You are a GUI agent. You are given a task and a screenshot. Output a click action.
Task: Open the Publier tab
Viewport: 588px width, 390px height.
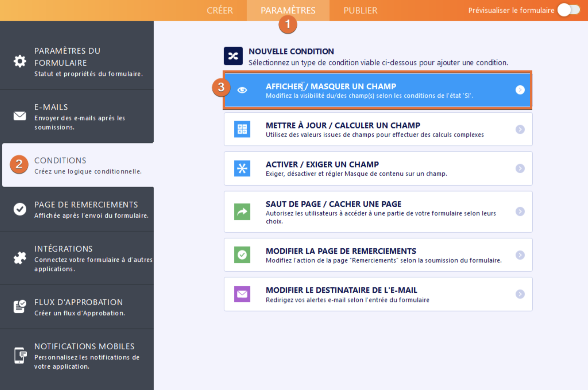(360, 10)
